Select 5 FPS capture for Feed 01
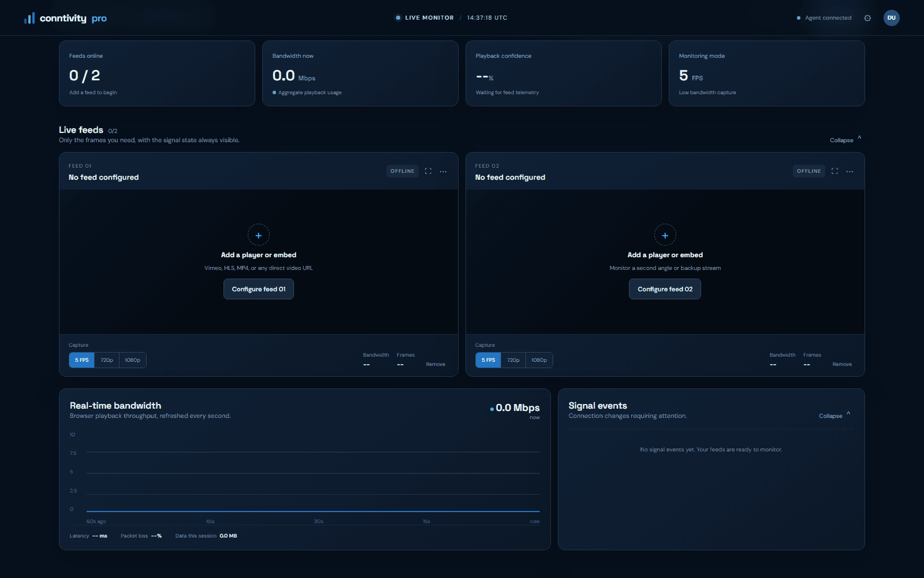This screenshot has width=924, height=578. pos(82,360)
